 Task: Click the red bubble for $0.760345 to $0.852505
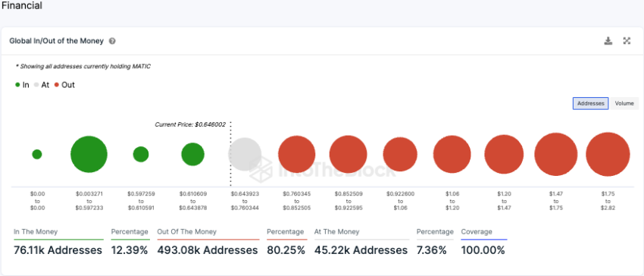coord(296,154)
